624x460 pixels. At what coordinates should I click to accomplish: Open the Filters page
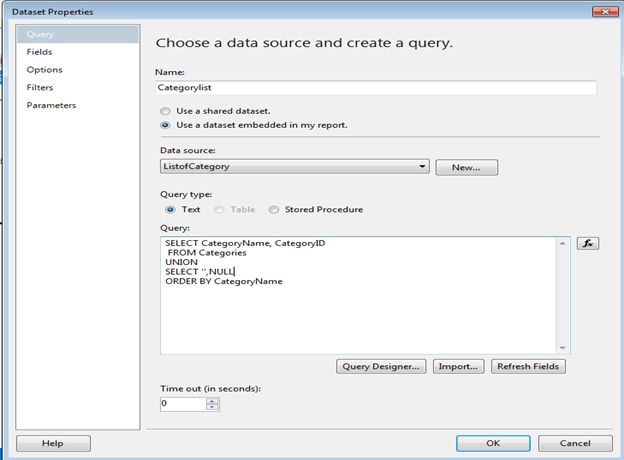click(41, 88)
